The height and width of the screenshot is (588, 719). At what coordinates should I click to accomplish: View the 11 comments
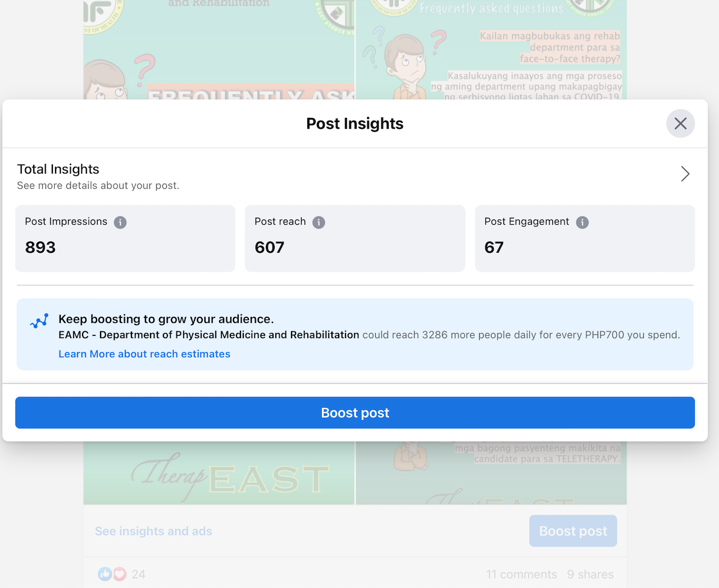[x=521, y=575]
